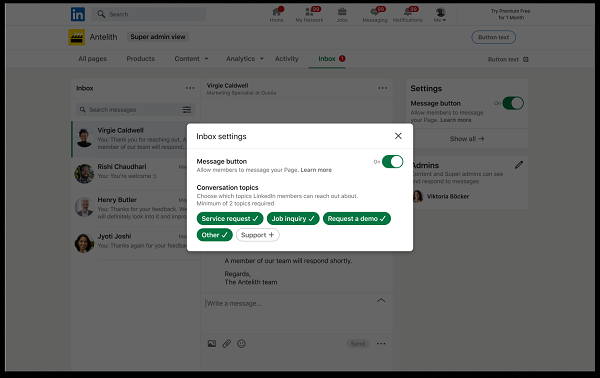
Task: Deselect the Service request topic chip
Action: coord(230,218)
